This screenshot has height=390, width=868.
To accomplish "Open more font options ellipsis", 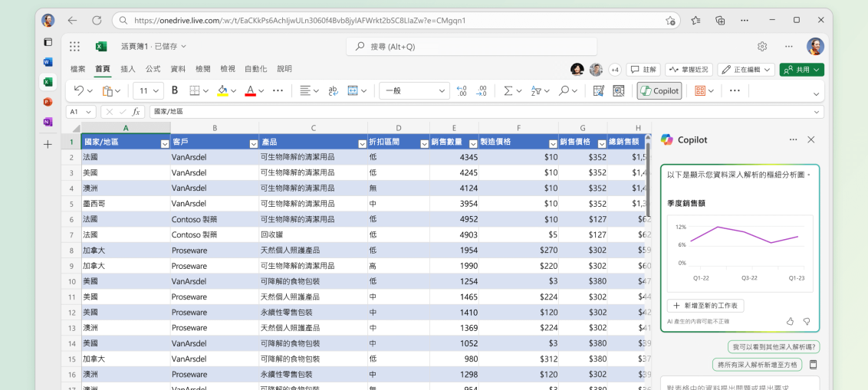I will click(278, 90).
